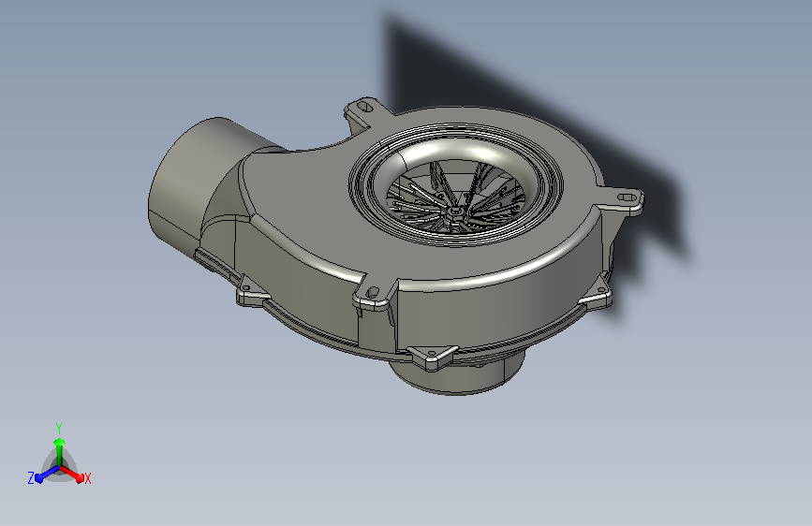Click the red X axis arrow of the triad
The image size is (812, 526).
click(x=72, y=474)
